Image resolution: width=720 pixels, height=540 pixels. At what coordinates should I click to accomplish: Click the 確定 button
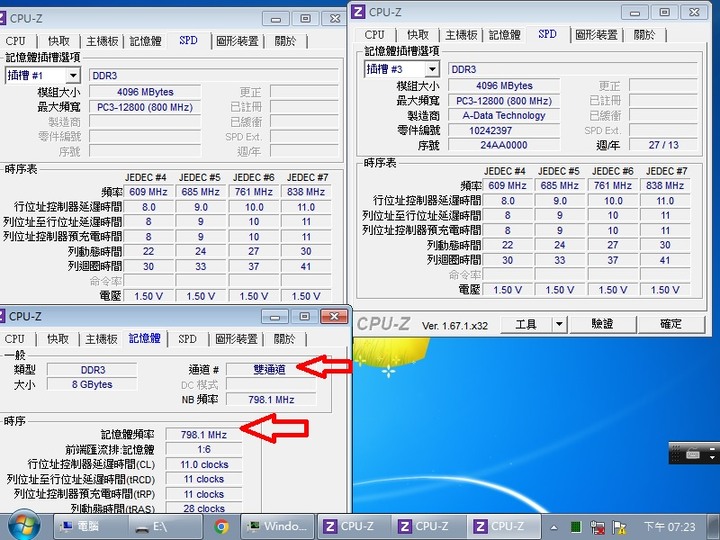(x=670, y=324)
